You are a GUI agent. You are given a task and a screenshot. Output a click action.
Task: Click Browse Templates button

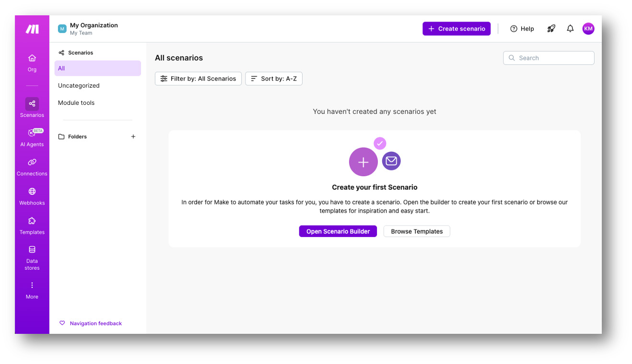point(417,231)
